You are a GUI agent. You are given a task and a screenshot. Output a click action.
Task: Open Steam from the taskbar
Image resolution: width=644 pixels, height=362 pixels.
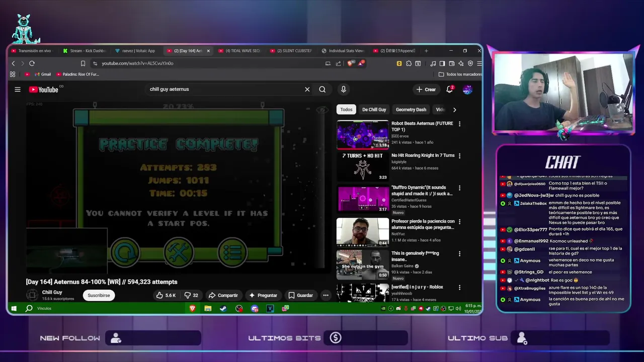(223, 308)
